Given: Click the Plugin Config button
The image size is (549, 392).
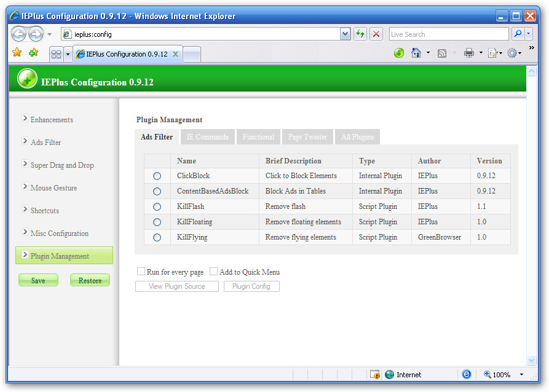Looking at the screenshot, I should pos(251,286).
